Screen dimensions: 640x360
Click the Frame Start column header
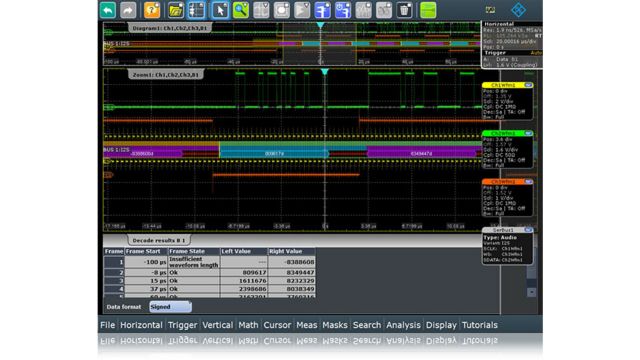point(146,251)
